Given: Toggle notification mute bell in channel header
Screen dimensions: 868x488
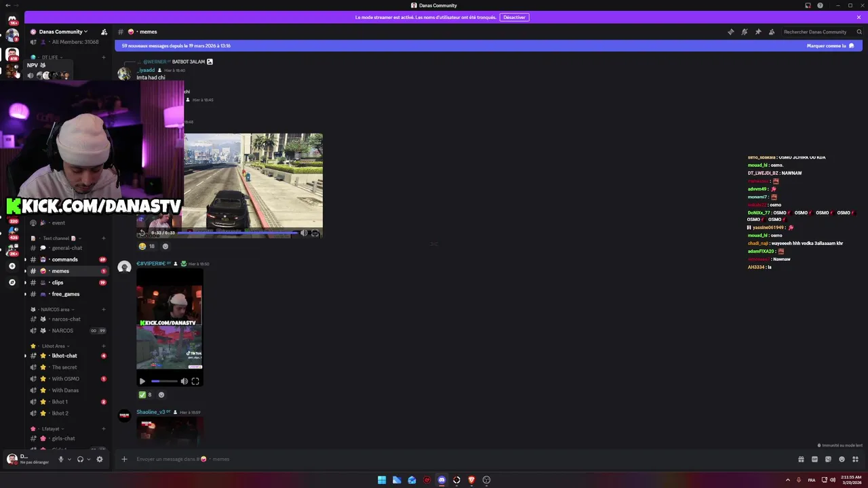Looking at the screenshot, I should [x=744, y=32].
